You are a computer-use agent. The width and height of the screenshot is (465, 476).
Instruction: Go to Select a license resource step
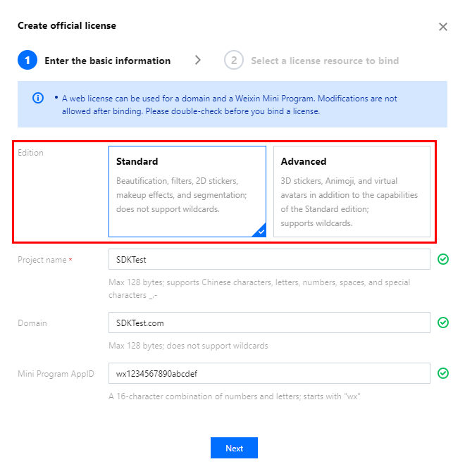click(x=325, y=61)
